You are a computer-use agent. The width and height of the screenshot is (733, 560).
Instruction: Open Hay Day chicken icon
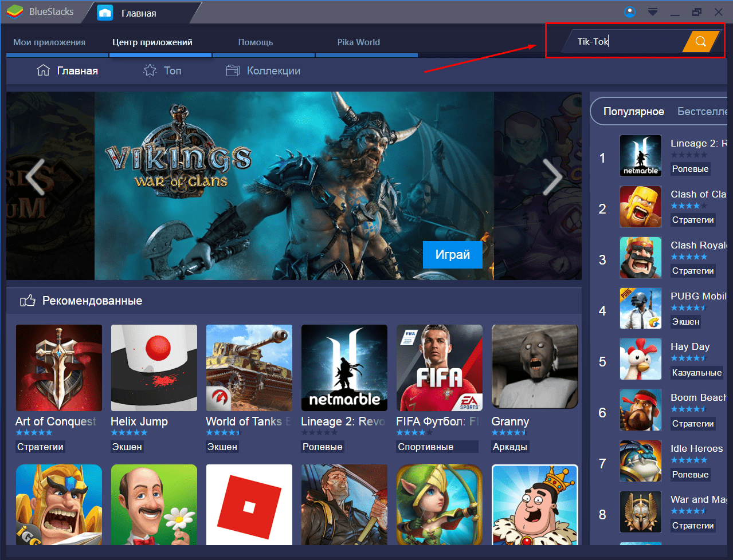640,360
